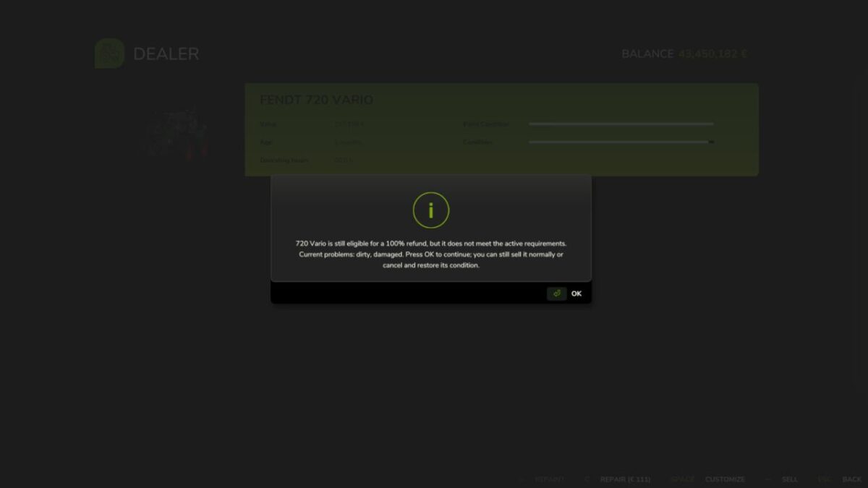Click the refund eligibility message text

pyautogui.click(x=431, y=254)
